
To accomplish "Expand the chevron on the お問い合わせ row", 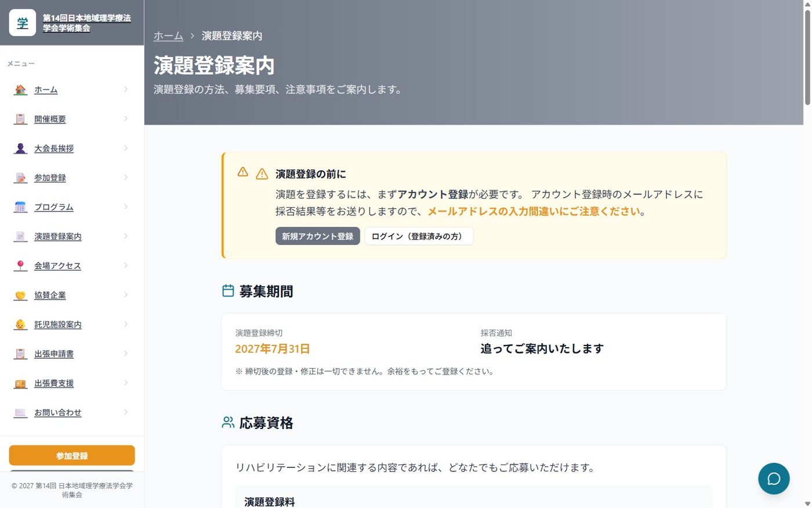I will click(126, 412).
